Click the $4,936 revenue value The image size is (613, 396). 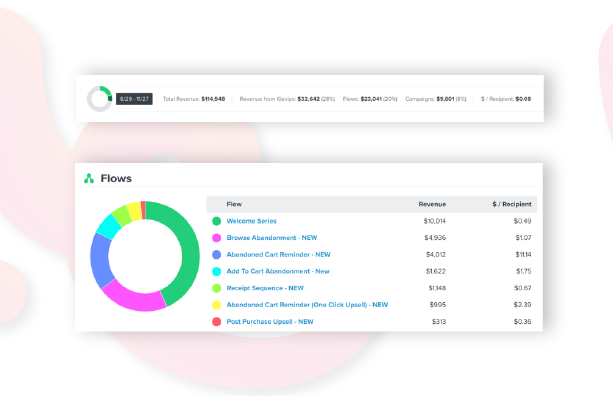click(x=435, y=238)
